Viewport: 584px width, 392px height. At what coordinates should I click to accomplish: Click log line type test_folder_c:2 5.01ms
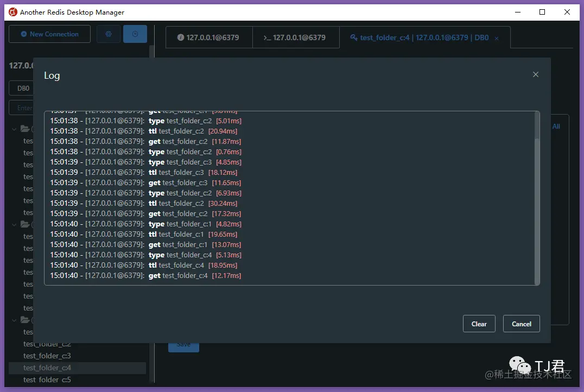coord(145,121)
